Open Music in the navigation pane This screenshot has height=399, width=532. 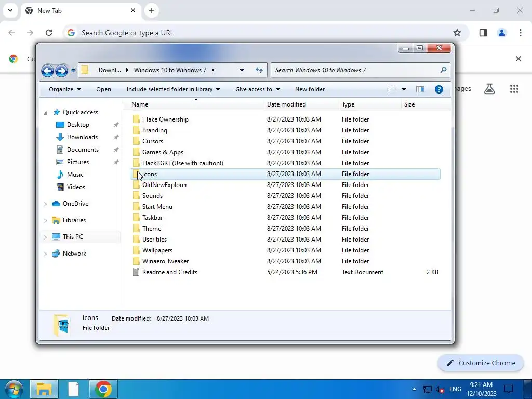coord(75,175)
